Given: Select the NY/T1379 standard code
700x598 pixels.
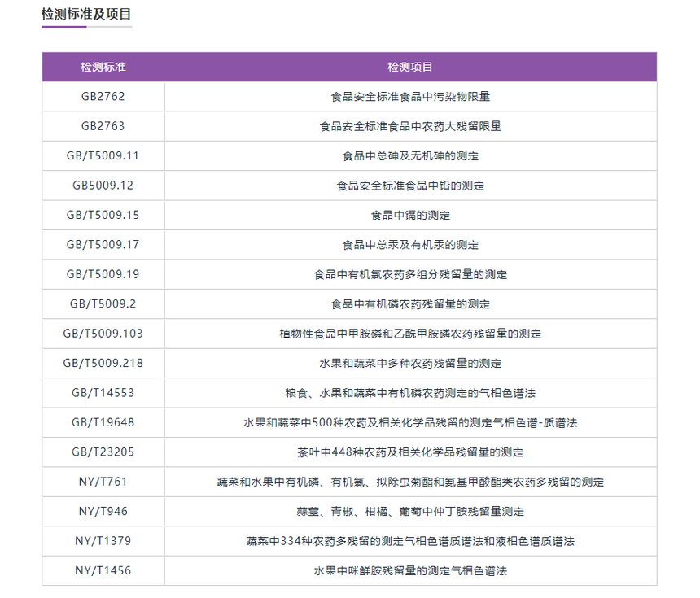Looking at the screenshot, I should pyautogui.click(x=103, y=541).
